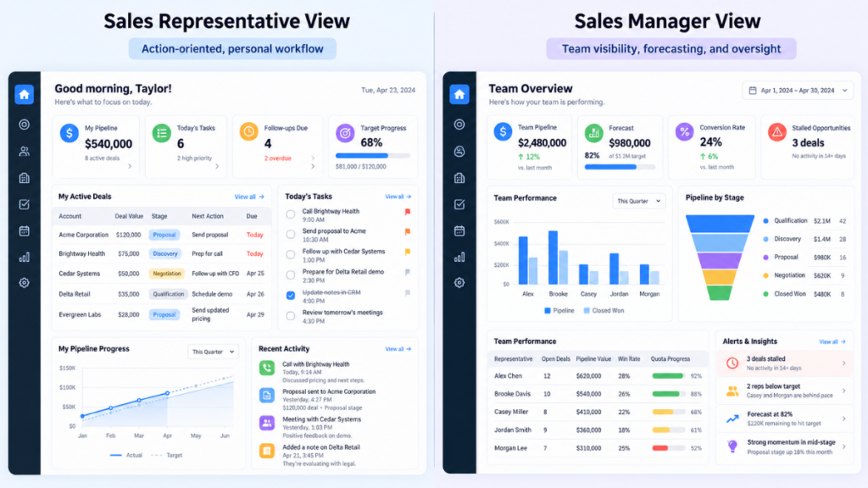The height and width of the screenshot is (488, 868).
Task: Click Alex Chen's 92% quota progress bar
Action: click(x=669, y=376)
